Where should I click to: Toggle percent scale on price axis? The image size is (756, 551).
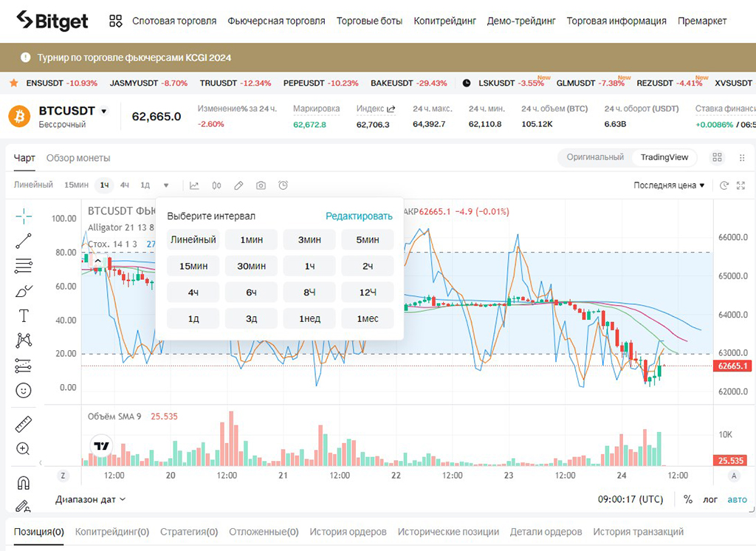pyautogui.click(x=688, y=499)
